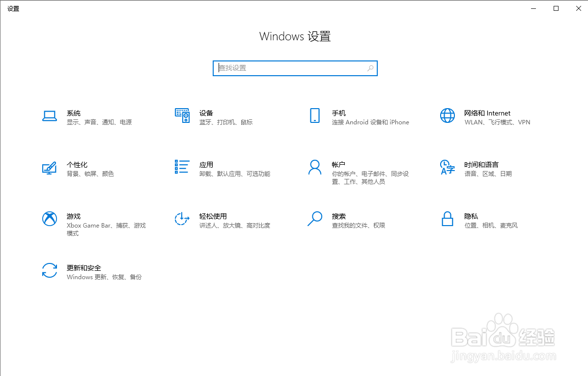Open the 系统 laptop icon
The height and width of the screenshot is (376, 588).
(x=50, y=116)
